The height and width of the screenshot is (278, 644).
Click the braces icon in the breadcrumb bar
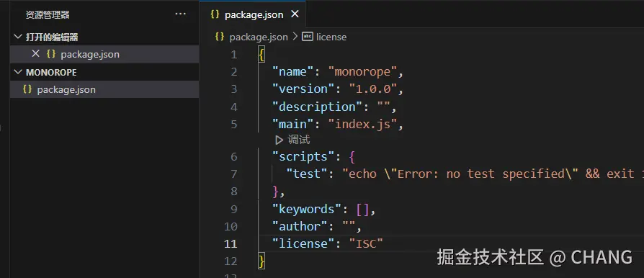pos(220,37)
